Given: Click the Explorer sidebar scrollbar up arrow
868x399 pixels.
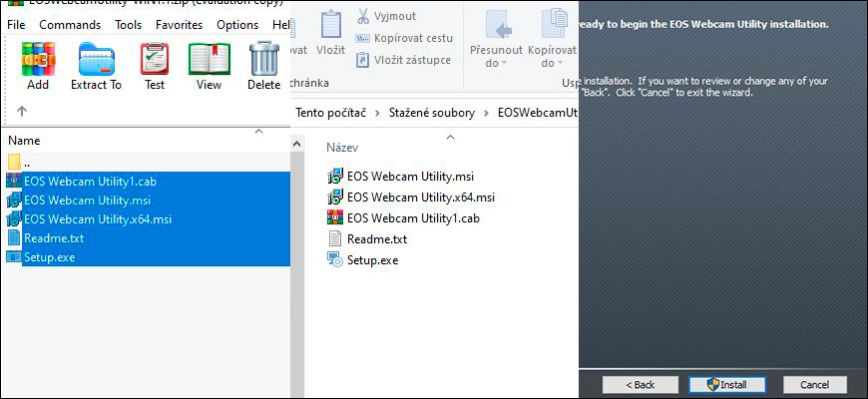Looking at the screenshot, I should point(297,144).
